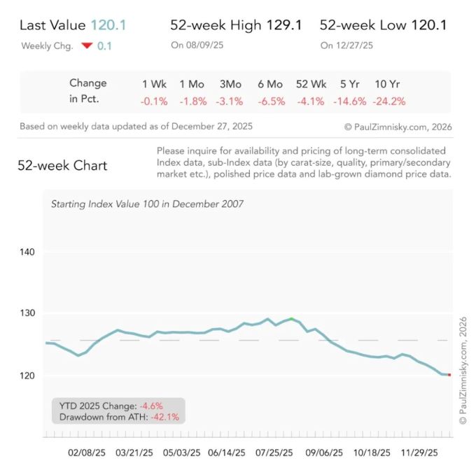Click the vertical PaulZimnisky.com watermark beside chart

click(462, 371)
